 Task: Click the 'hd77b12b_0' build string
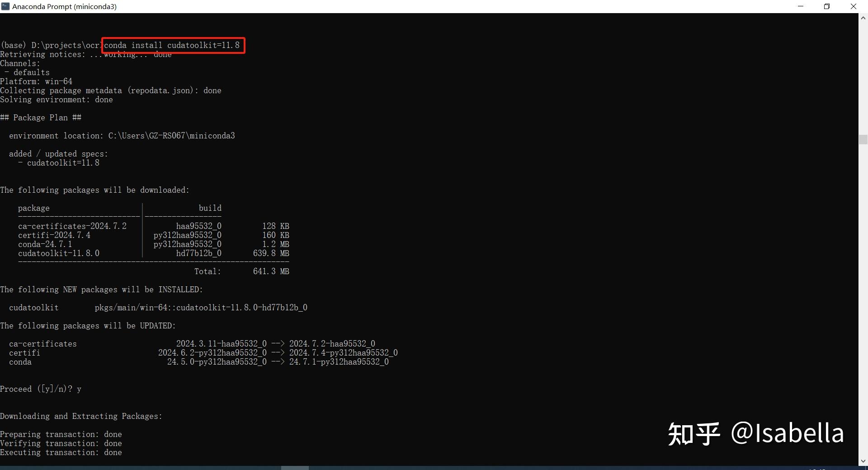(x=199, y=253)
